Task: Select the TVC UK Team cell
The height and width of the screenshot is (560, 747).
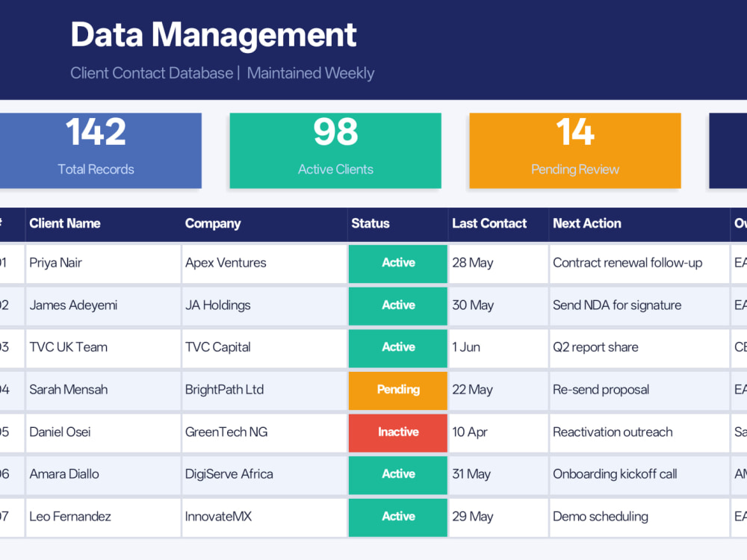Action: (103, 348)
